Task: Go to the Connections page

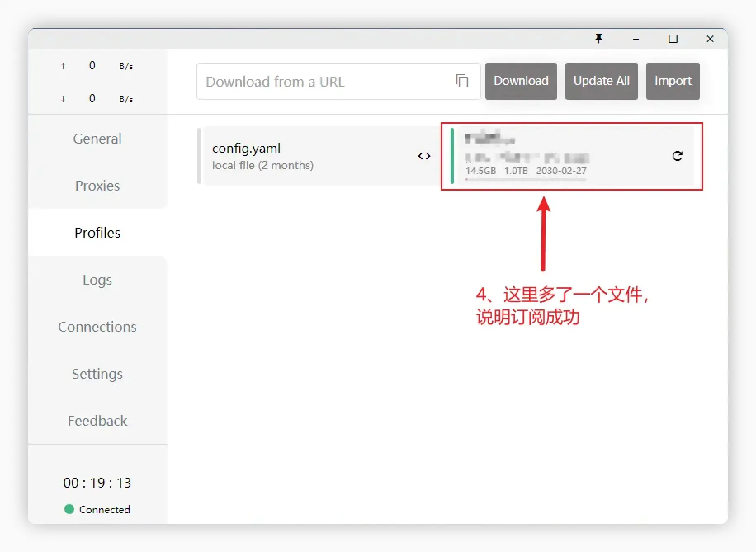Action: pyautogui.click(x=97, y=327)
